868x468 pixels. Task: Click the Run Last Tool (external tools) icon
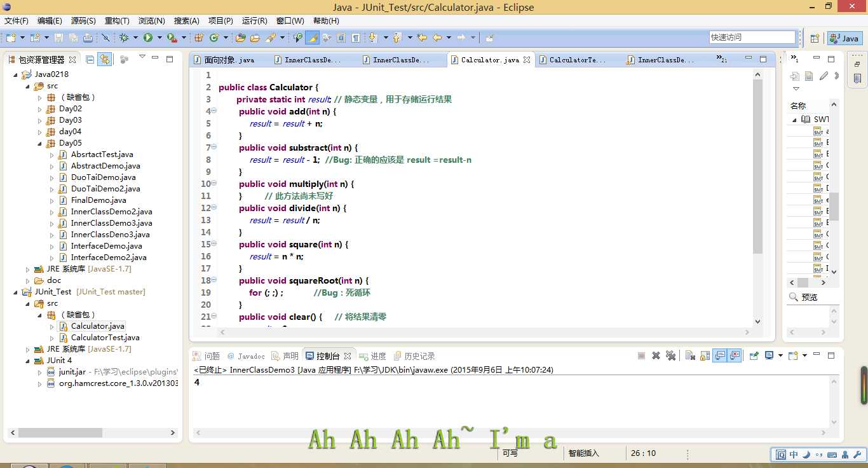(172, 38)
